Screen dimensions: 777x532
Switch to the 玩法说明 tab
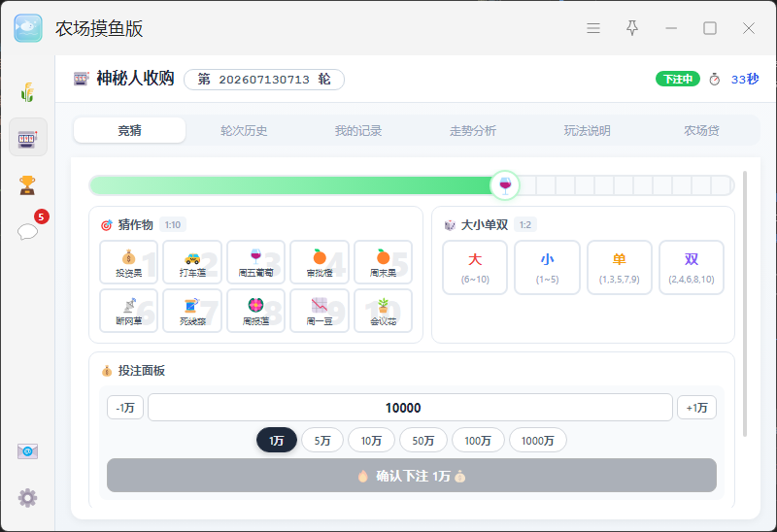[588, 130]
